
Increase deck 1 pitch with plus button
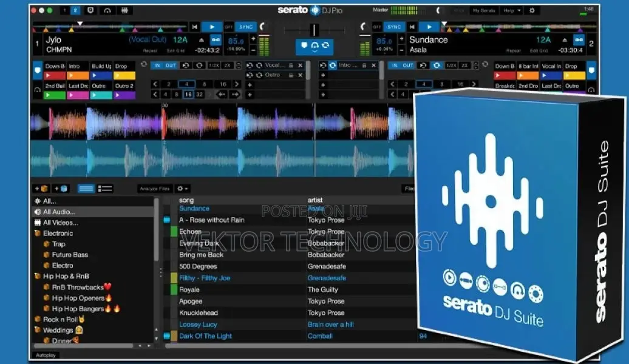pyautogui.click(x=253, y=39)
